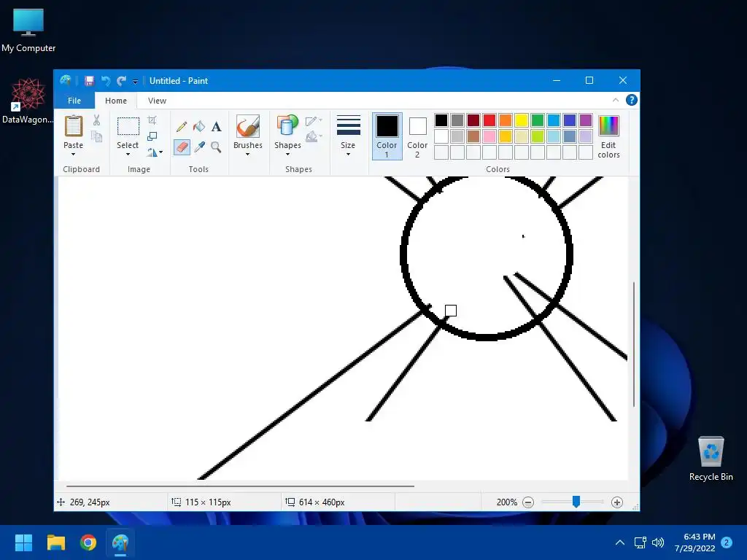Expand the Paste dropdown arrow
The width and height of the screenshot is (747, 560).
74,155
